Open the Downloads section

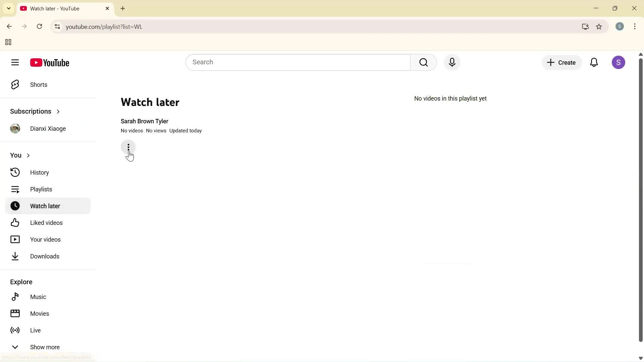[45, 256]
